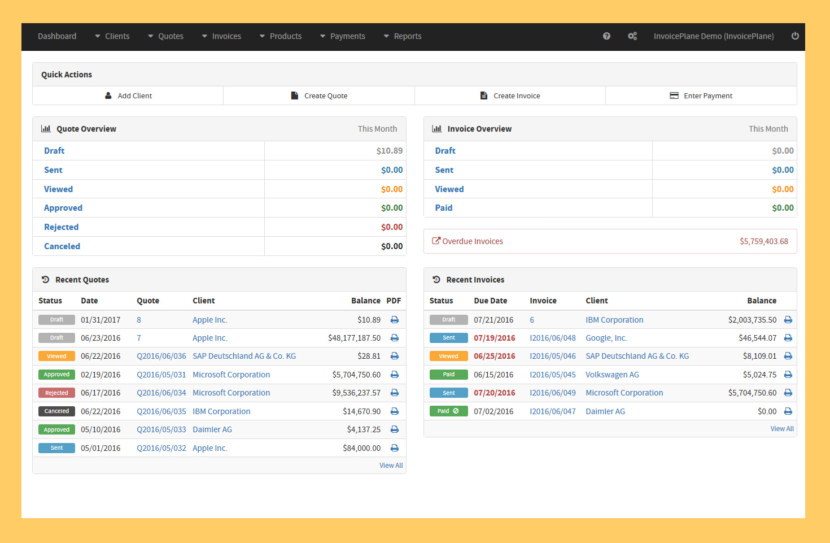Open settings via the gears icon

[632, 36]
